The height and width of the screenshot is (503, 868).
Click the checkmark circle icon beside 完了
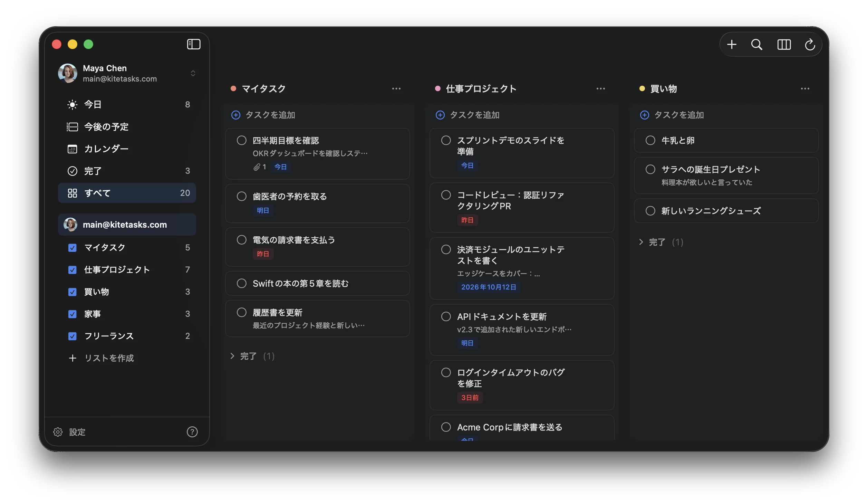[72, 171]
